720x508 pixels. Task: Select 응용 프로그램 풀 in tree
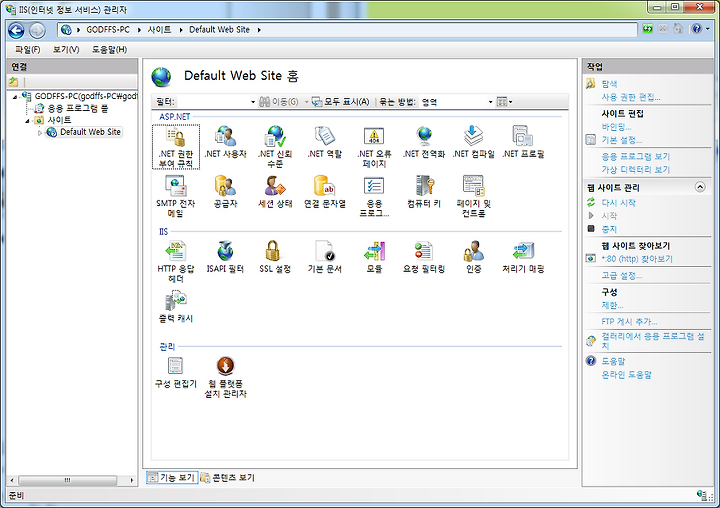(78, 108)
